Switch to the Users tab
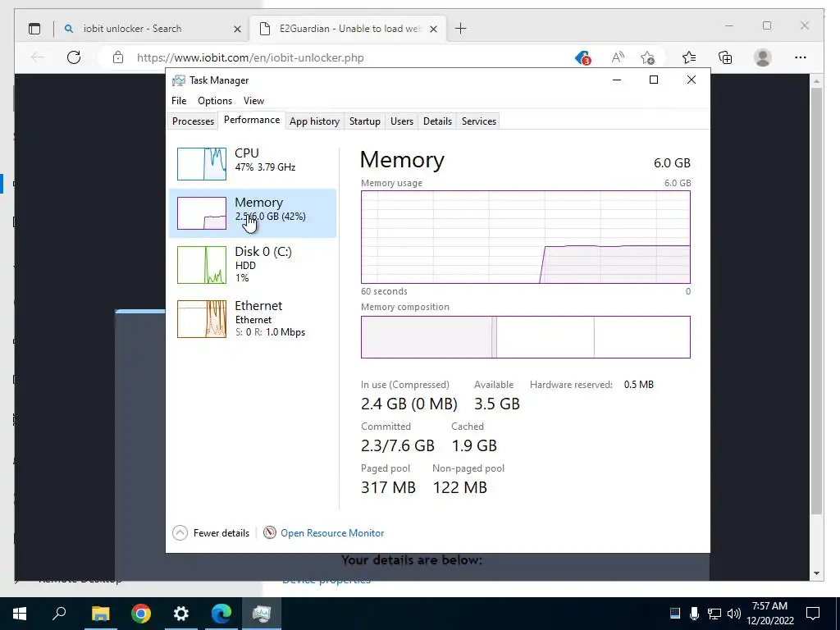Screen dimensions: 840x630 (x=402, y=121)
